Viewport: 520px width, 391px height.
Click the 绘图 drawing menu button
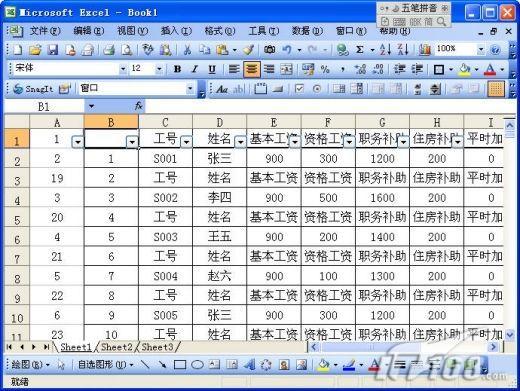point(30,365)
